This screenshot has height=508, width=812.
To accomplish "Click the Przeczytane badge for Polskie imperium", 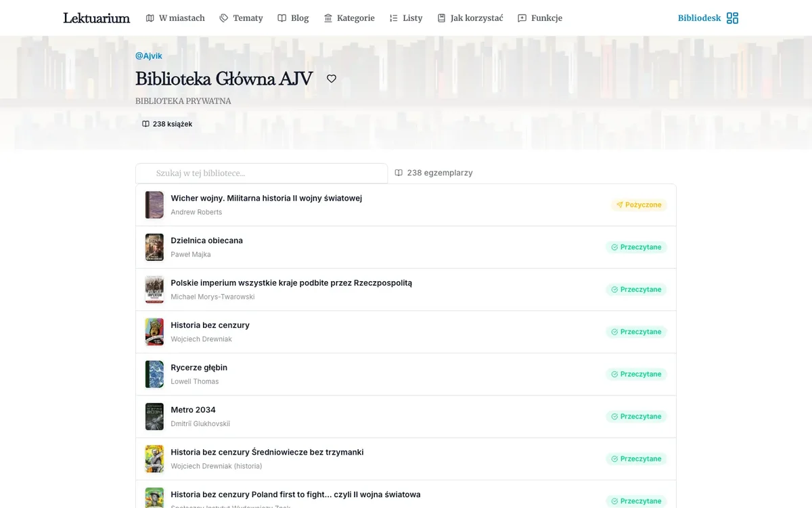I will click(636, 289).
